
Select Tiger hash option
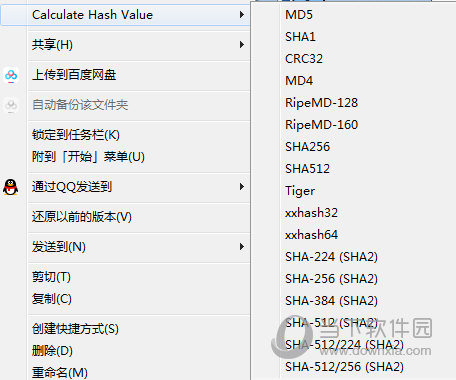353,191
